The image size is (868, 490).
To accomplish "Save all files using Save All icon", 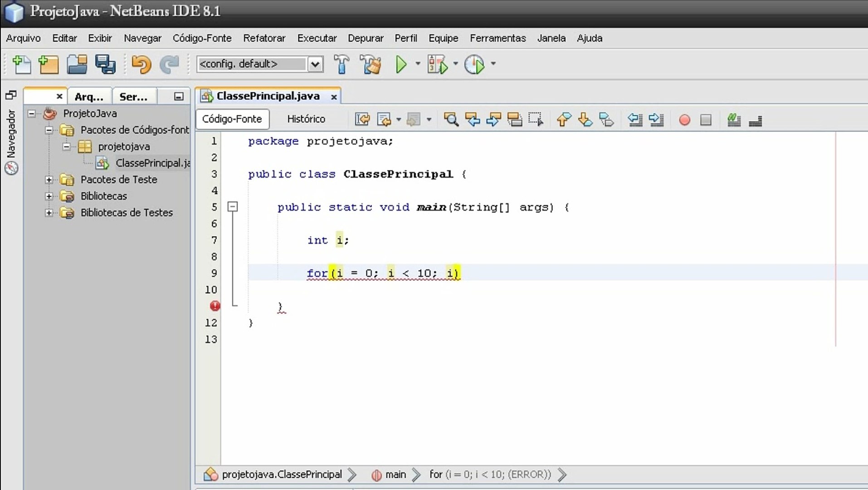I will 105,64.
